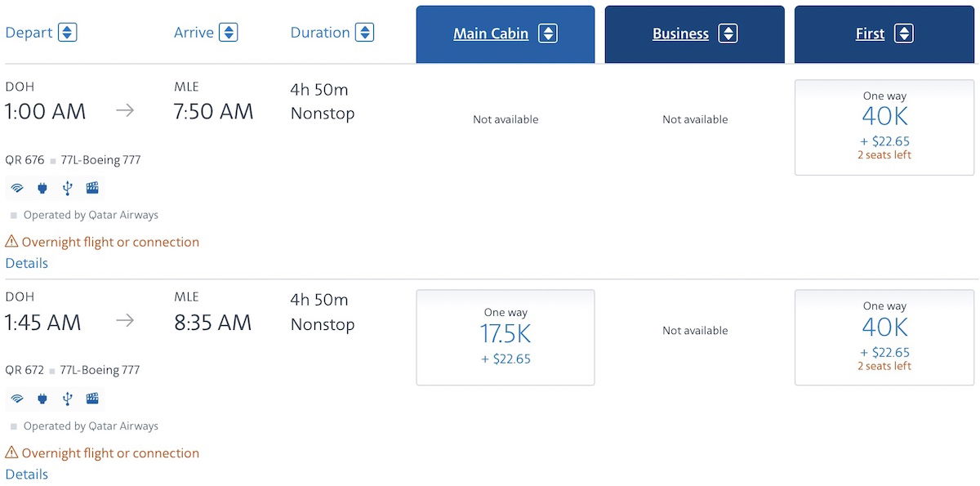Click the USB icon for flight QR 672
Screen dimensions: 980x486
(x=67, y=399)
